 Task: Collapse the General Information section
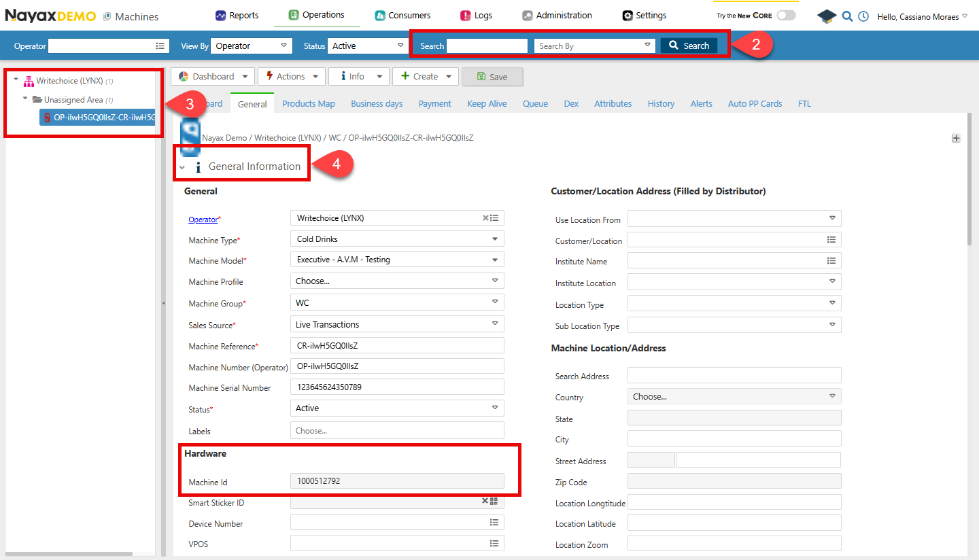click(x=182, y=168)
